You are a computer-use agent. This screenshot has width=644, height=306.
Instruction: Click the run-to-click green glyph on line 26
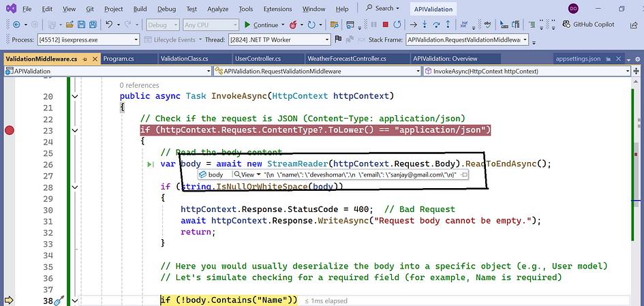click(x=151, y=164)
